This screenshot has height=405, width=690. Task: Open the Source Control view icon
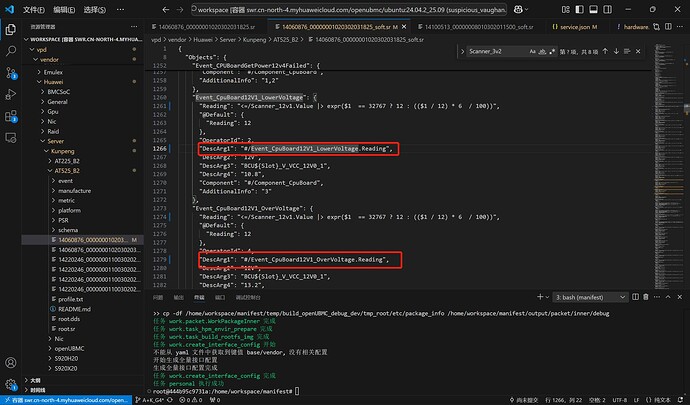[9, 70]
